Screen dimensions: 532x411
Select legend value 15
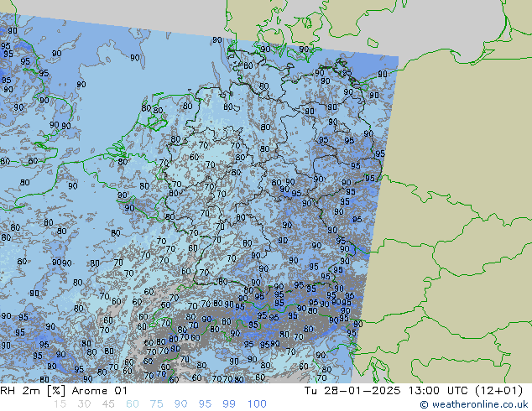click(60, 404)
